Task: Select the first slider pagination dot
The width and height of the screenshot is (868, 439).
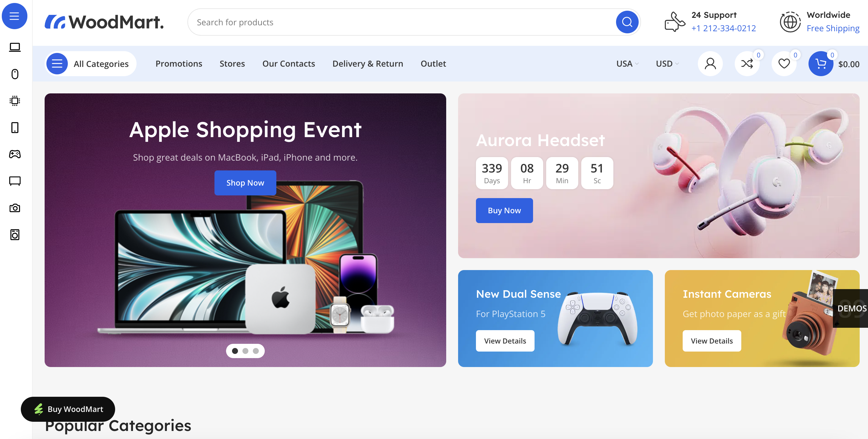Action: (235, 351)
